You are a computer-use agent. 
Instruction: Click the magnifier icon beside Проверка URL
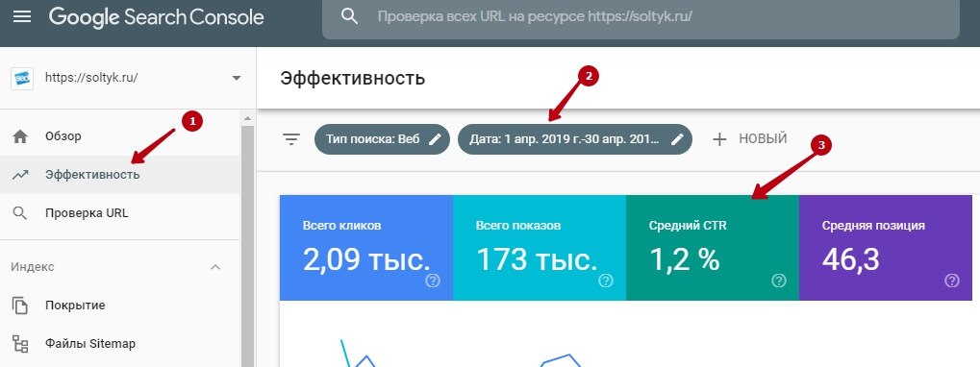(20, 213)
